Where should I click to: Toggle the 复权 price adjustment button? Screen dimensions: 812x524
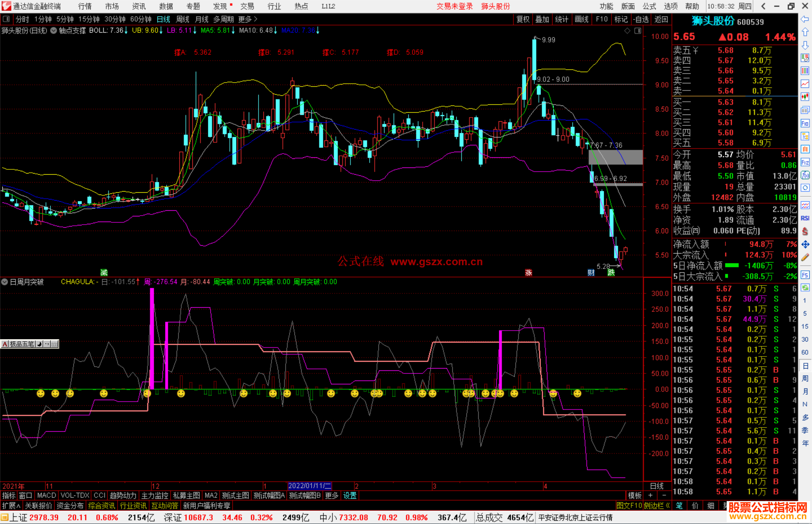click(523, 19)
